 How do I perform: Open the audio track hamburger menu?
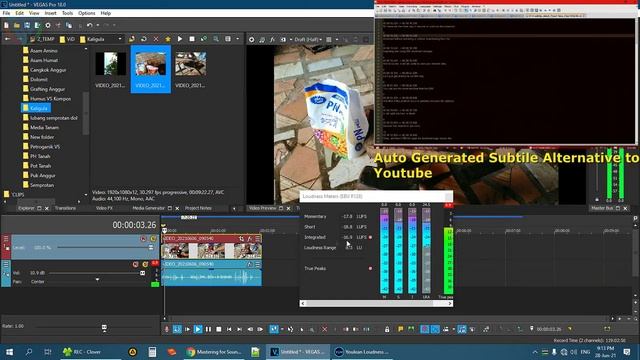(x=6, y=264)
